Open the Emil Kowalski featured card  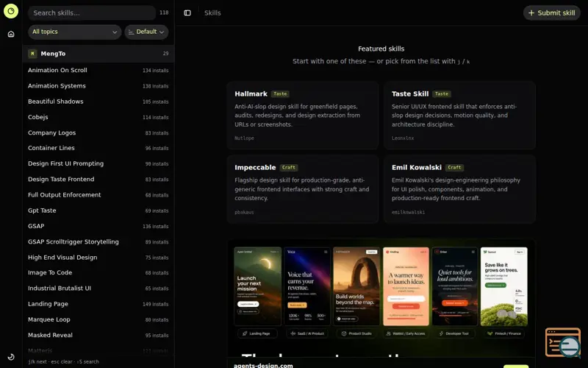tap(459, 189)
